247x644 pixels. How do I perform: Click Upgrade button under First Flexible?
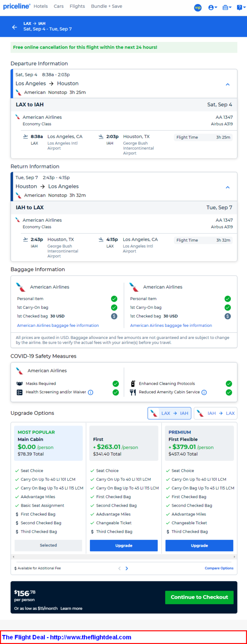199,546
